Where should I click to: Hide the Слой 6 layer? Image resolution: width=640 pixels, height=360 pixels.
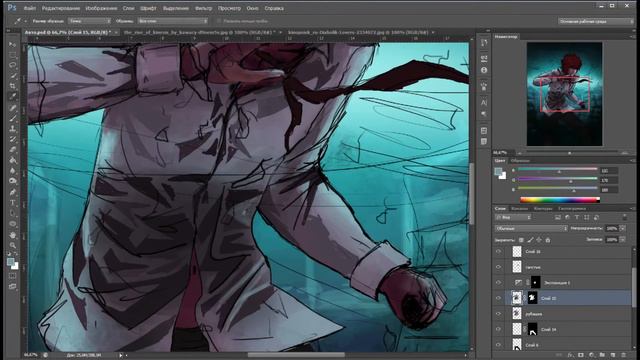[x=498, y=344]
